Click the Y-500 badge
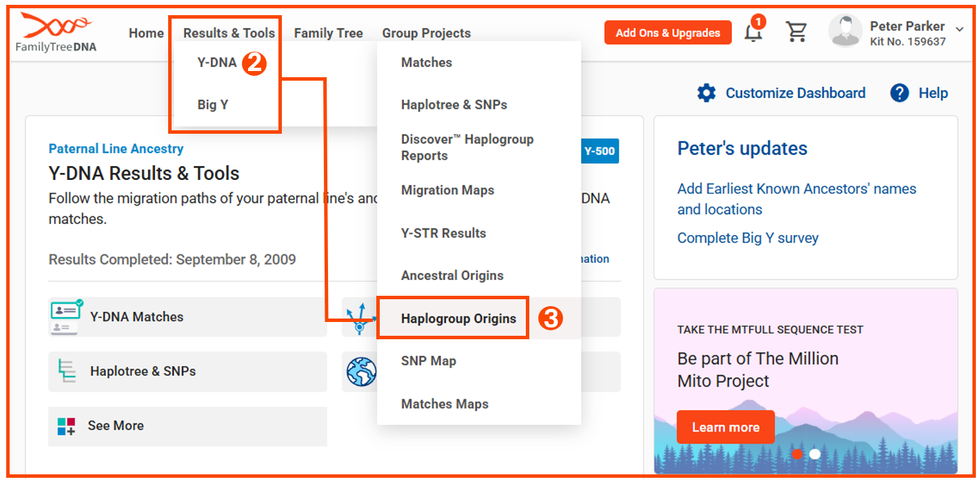The height and width of the screenshot is (484, 980). coord(599,151)
